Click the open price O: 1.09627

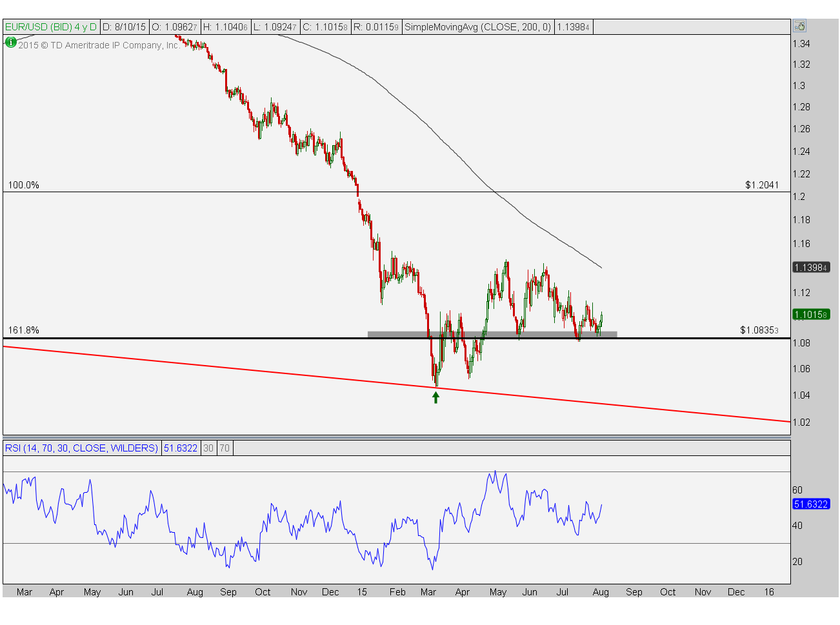[175, 27]
